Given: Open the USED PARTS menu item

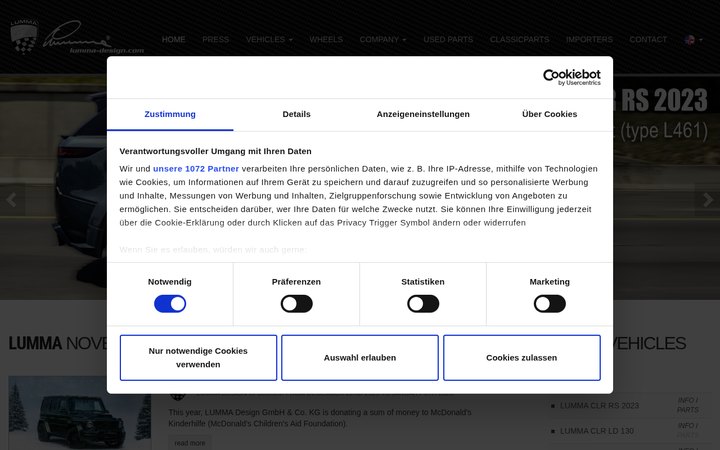Looking at the screenshot, I should 448,39.
